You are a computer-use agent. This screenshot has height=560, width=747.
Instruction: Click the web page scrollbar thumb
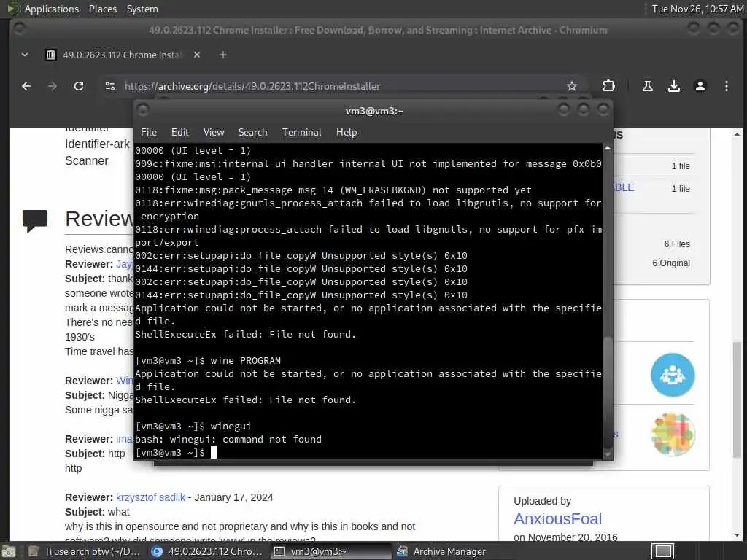pos(737,400)
